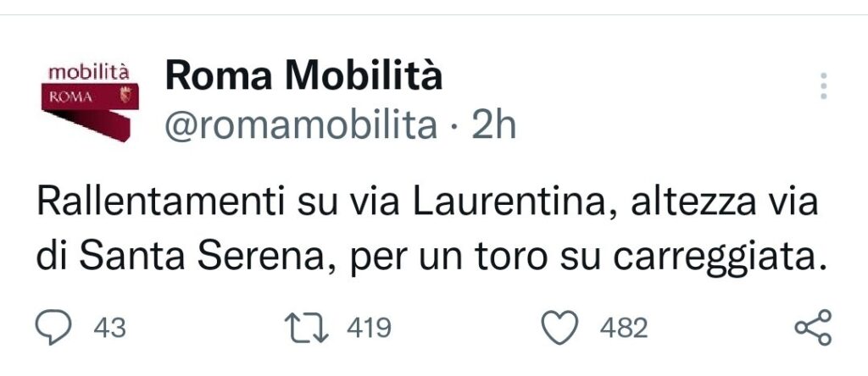The height and width of the screenshot is (376, 868).
Task: Click the like count 482
Action: [x=623, y=328]
